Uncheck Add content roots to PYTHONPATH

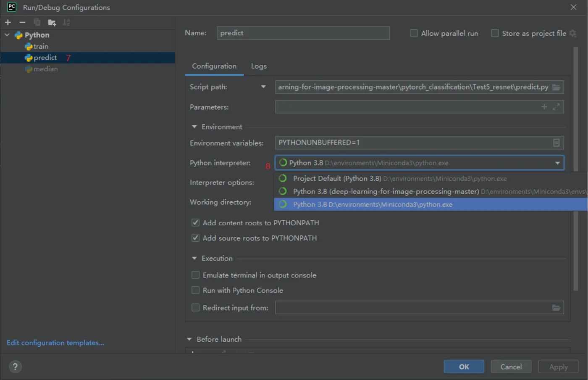(x=195, y=223)
